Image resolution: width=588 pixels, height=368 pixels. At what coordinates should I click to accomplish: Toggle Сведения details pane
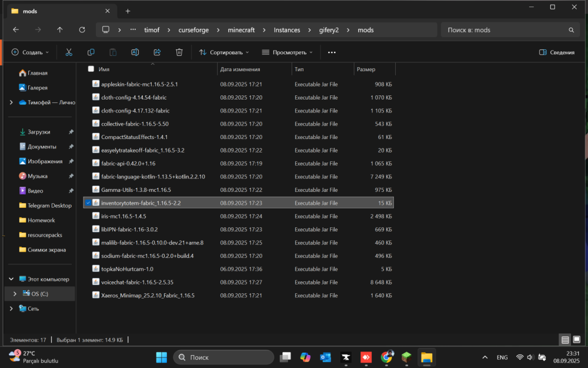pos(557,52)
